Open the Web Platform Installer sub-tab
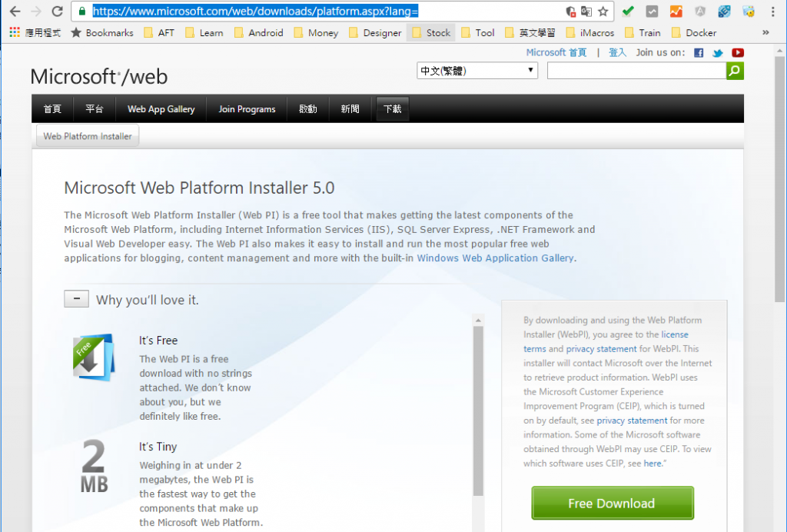 coord(88,136)
